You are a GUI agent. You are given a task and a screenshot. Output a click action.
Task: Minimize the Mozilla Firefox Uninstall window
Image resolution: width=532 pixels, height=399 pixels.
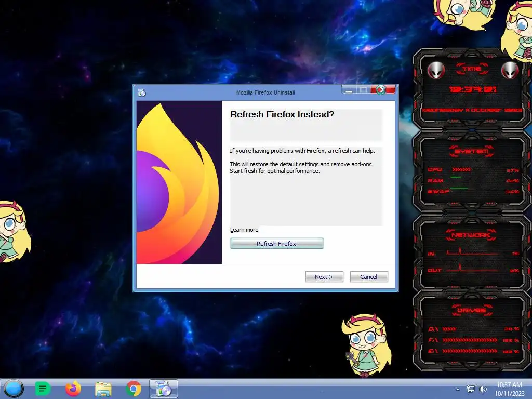349,89
